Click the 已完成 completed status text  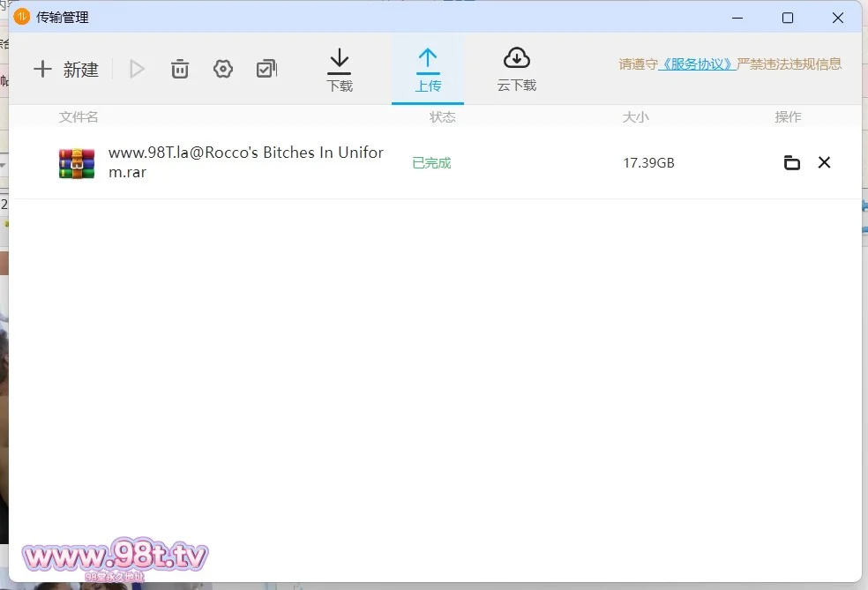click(431, 163)
